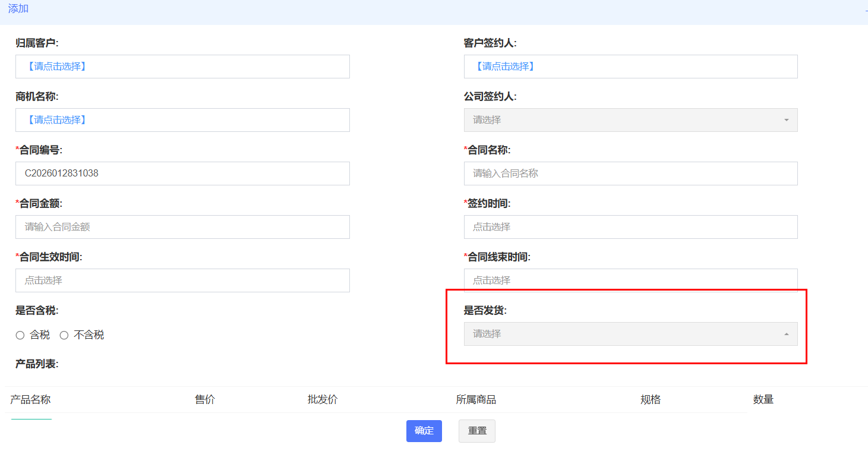Click the 确定 button
Screen dimensions: 868x451
tap(424, 431)
